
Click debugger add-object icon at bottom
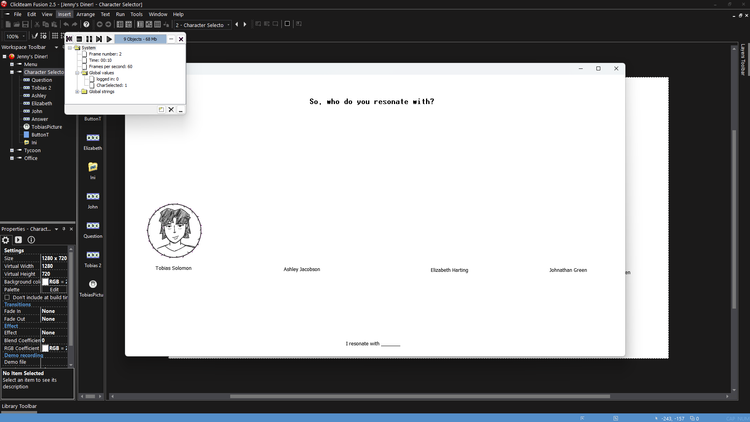pos(161,110)
